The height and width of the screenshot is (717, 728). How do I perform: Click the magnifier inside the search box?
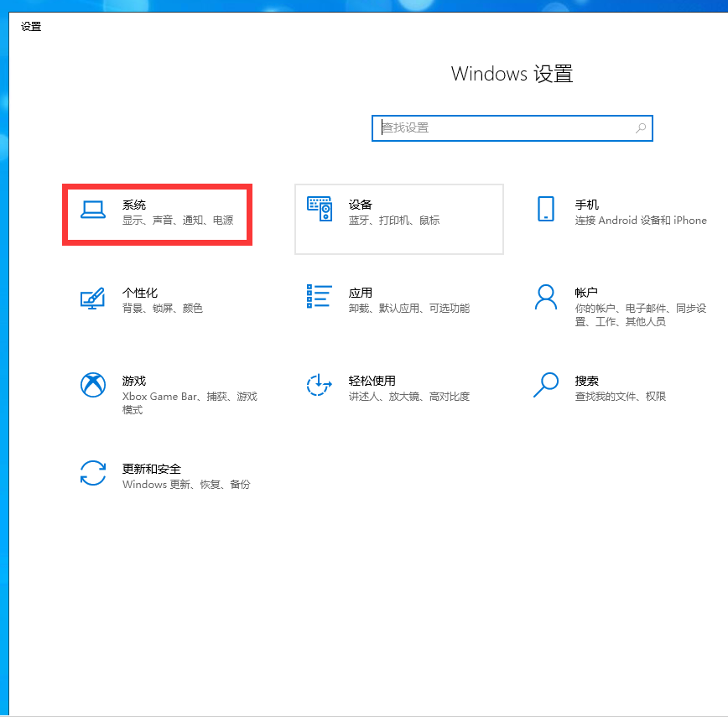click(641, 128)
